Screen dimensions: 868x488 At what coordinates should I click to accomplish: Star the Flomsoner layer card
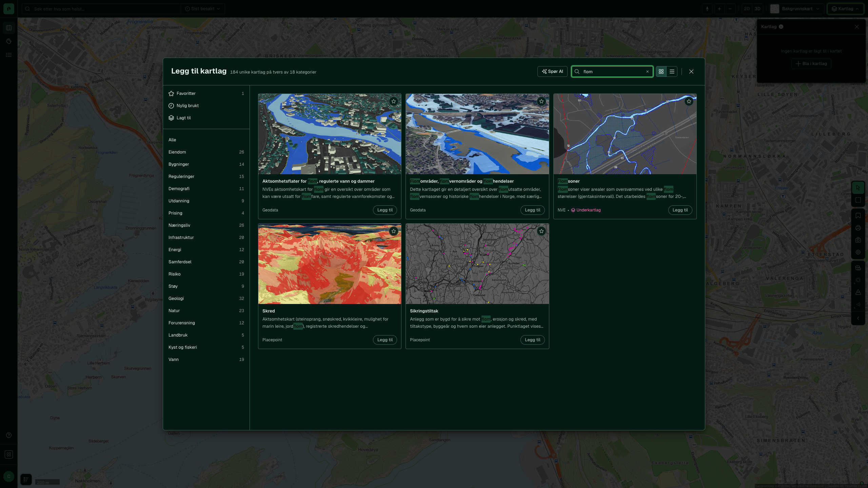689,101
